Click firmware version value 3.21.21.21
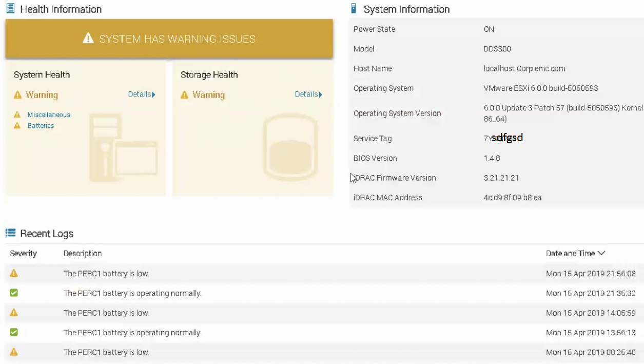The width and height of the screenshot is (644, 364). click(x=501, y=178)
